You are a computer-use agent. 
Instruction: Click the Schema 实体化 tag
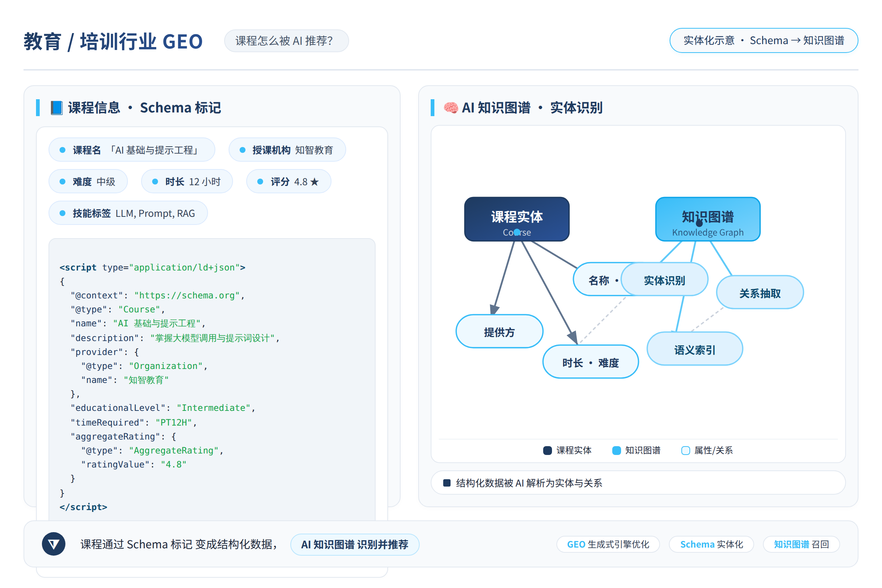pyautogui.click(x=711, y=545)
